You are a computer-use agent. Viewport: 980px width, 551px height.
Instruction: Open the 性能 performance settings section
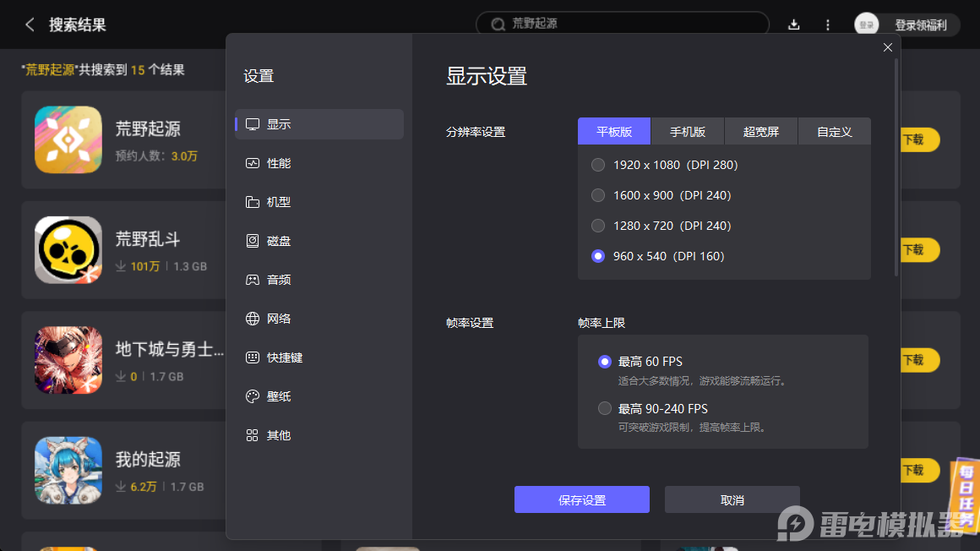(x=319, y=163)
